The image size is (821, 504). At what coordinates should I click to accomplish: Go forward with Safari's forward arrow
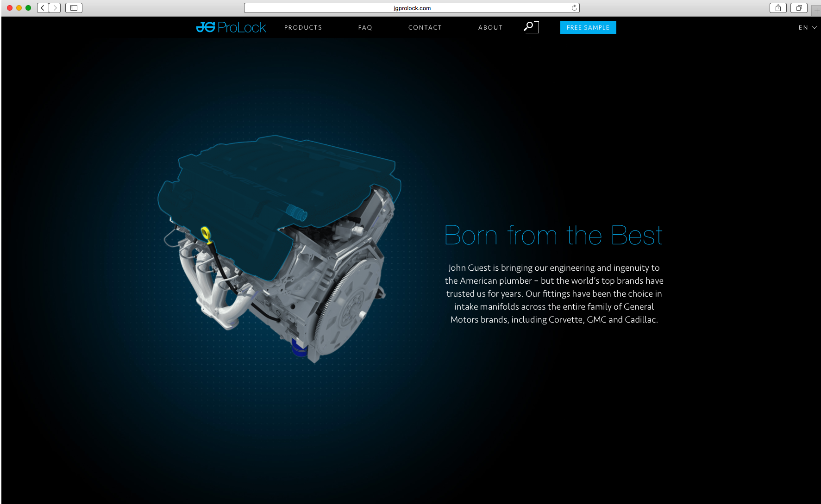[x=55, y=8]
